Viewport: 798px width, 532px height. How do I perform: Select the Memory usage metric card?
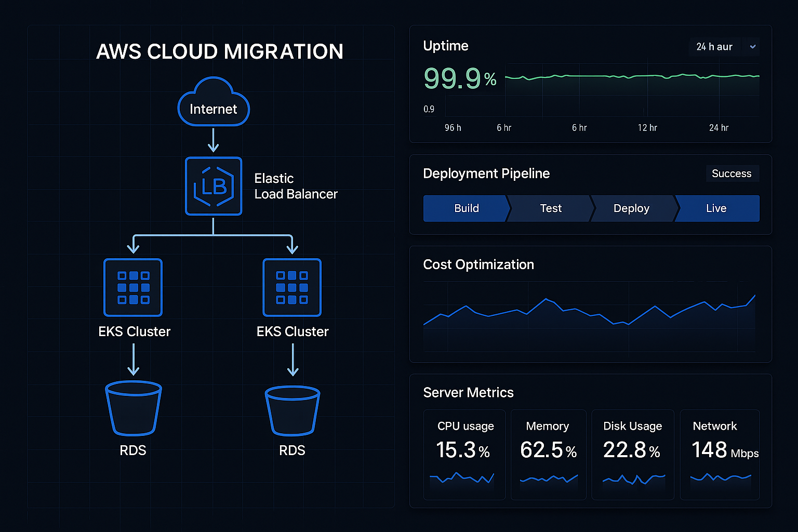(x=548, y=455)
